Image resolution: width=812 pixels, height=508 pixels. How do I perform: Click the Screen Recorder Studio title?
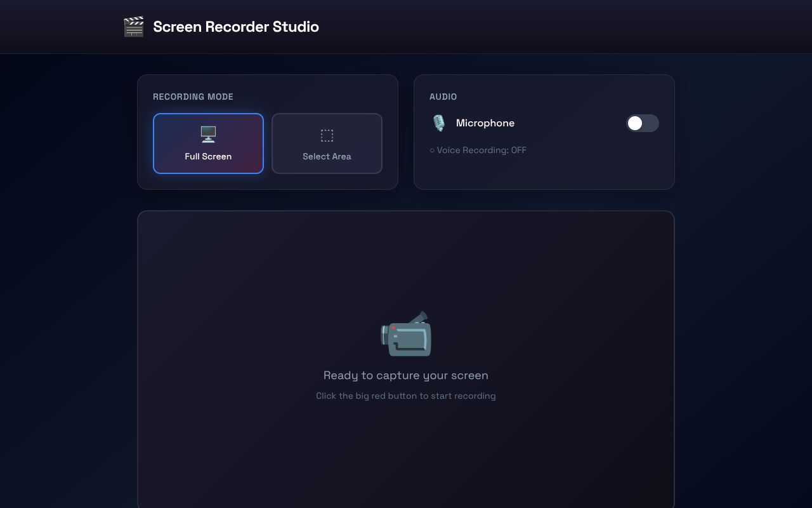coord(235,27)
